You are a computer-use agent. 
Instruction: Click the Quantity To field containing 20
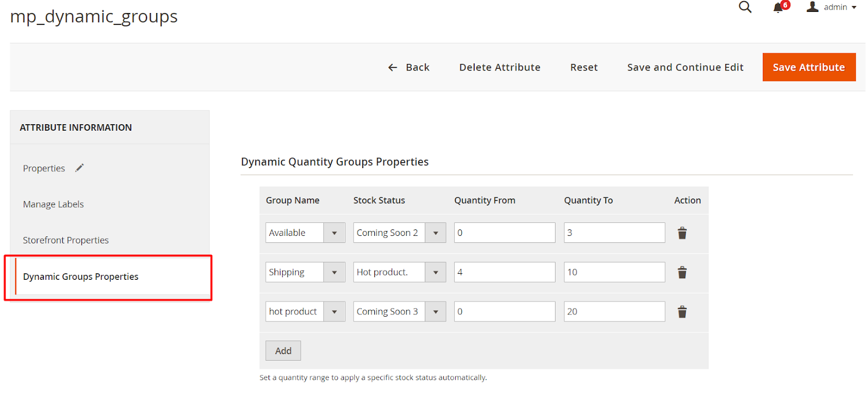coord(614,312)
